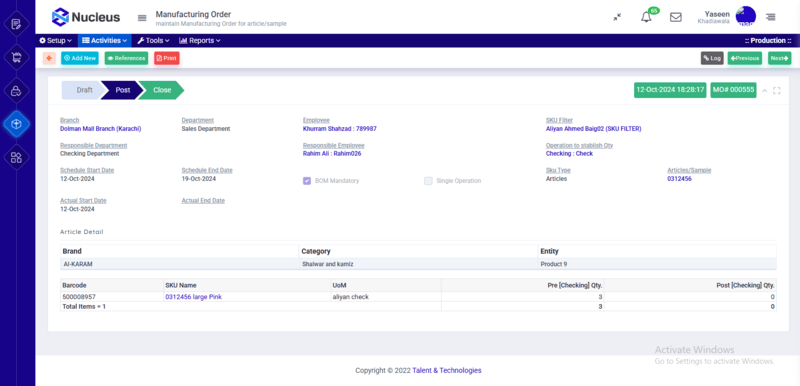Screen dimensions: 800x386
Task: Open the Activities menu
Action: coord(104,40)
